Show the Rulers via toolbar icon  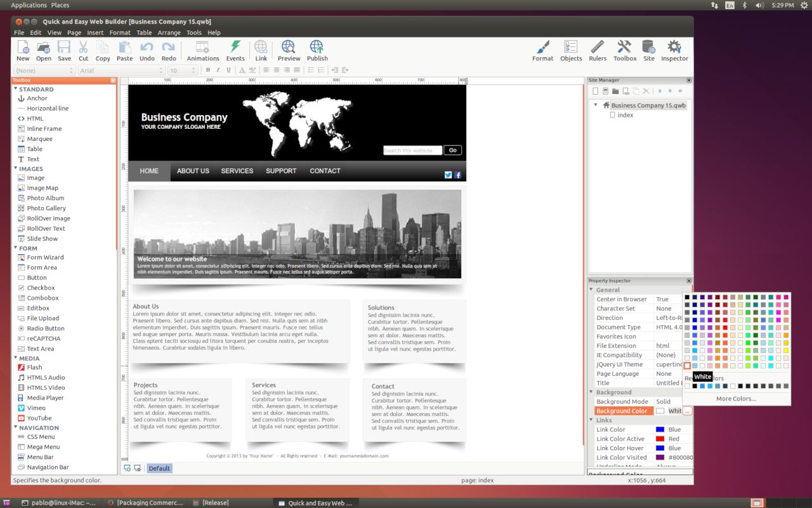(x=598, y=50)
